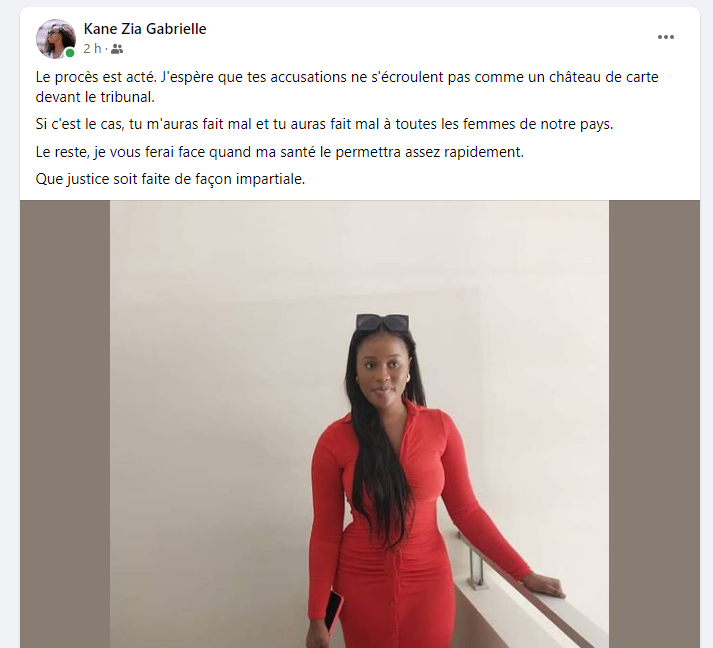Click the phone held in the woman's hand
Viewport: 713px width, 648px height.
point(333,612)
